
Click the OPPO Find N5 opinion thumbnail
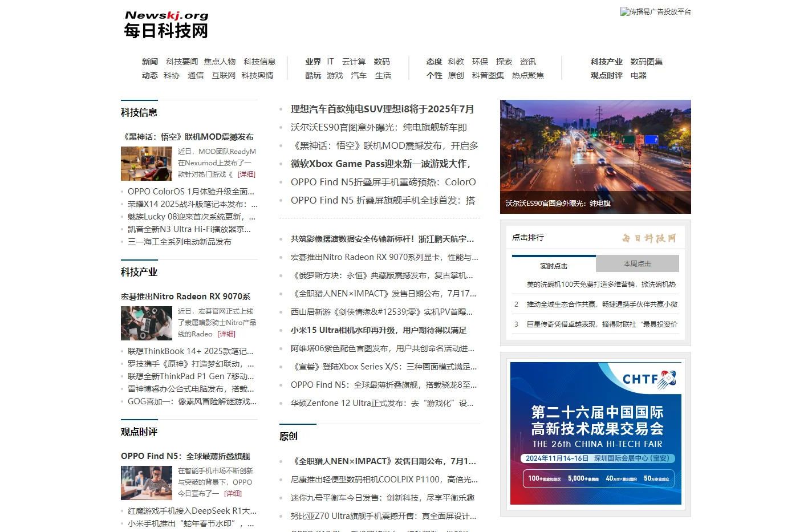147,483
